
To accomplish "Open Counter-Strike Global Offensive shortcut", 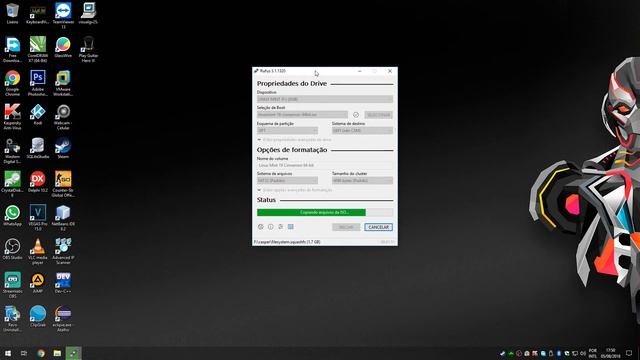I will pos(63,184).
